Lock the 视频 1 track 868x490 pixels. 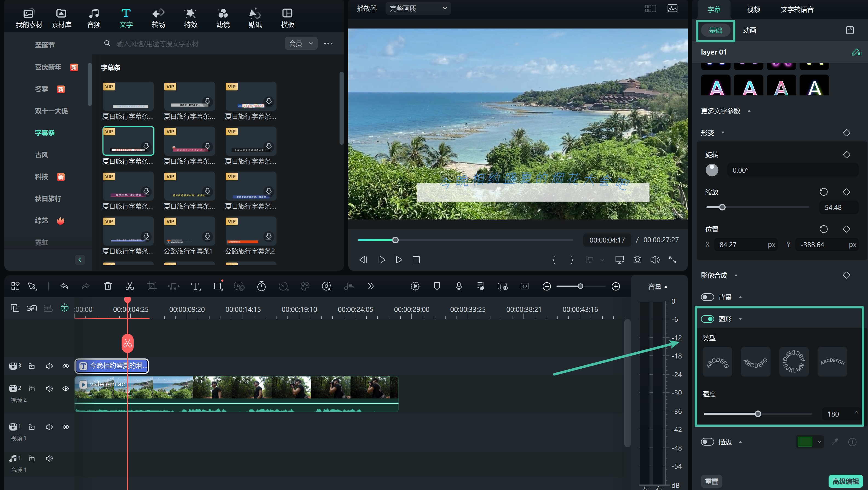click(x=32, y=427)
